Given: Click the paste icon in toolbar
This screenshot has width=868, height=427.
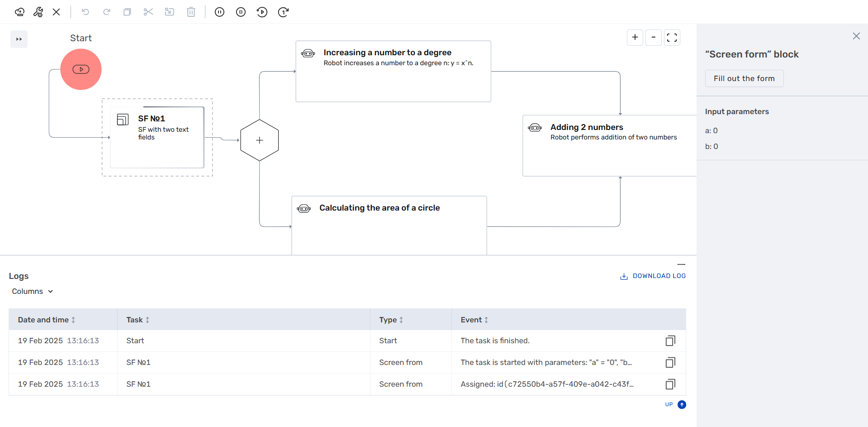Looking at the screenshot, I should click(x=170, y=12).
